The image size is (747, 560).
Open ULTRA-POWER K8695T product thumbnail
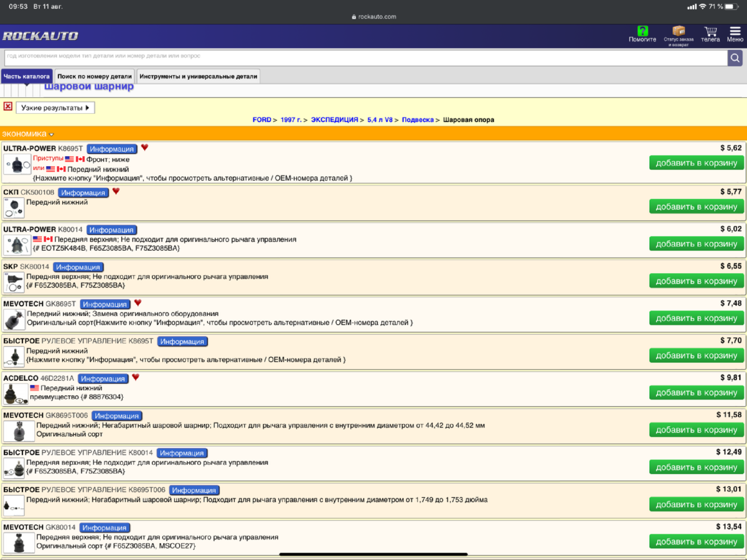click(17, 165)
